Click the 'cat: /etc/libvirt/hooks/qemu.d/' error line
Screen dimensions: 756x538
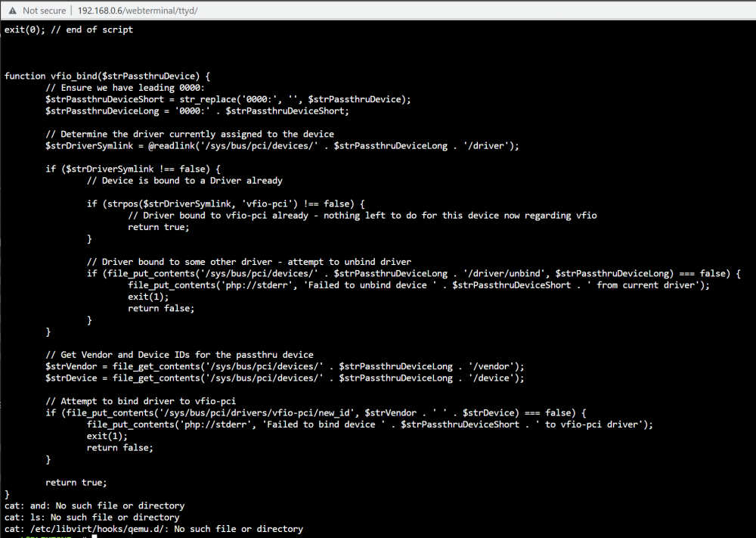point(153,528)
